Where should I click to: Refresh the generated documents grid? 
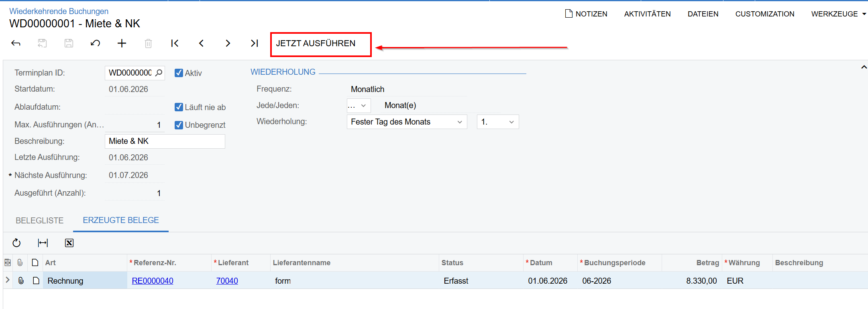click(x=16, y=243)
